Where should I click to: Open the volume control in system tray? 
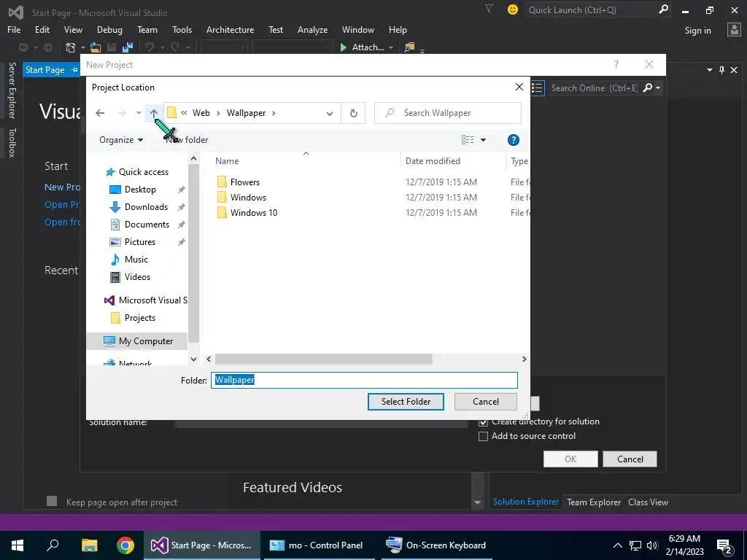[x=652, y=545]
